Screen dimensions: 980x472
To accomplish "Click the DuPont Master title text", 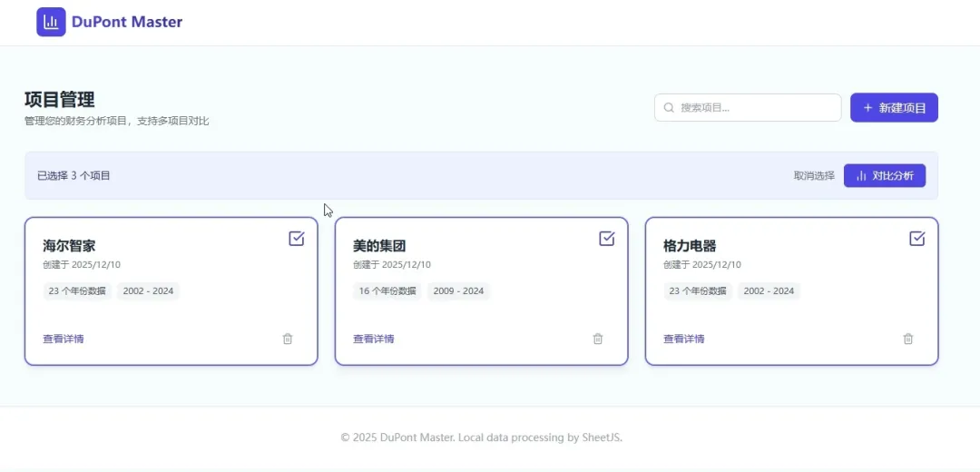I will pos(127,22).
